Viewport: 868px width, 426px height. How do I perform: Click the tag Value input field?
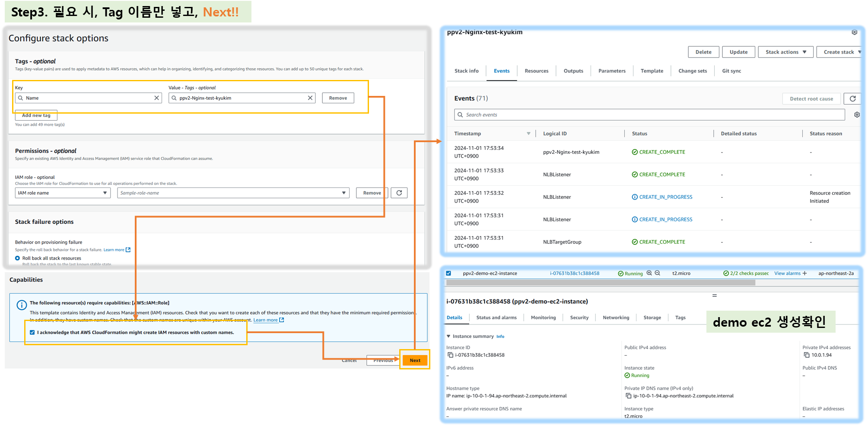[242, 98]
